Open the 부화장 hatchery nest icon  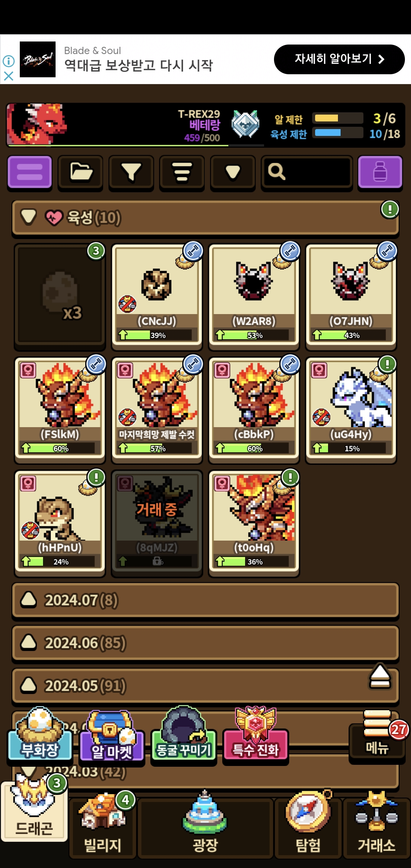tap(40, 734)
